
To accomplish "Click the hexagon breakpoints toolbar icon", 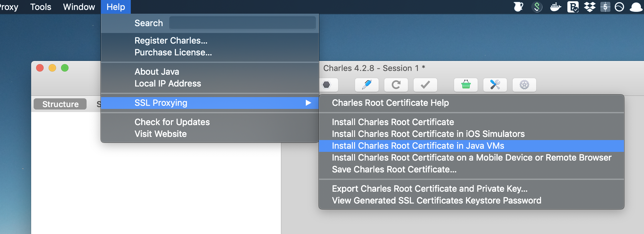I will pyautogui.click(x=327, y=85).
